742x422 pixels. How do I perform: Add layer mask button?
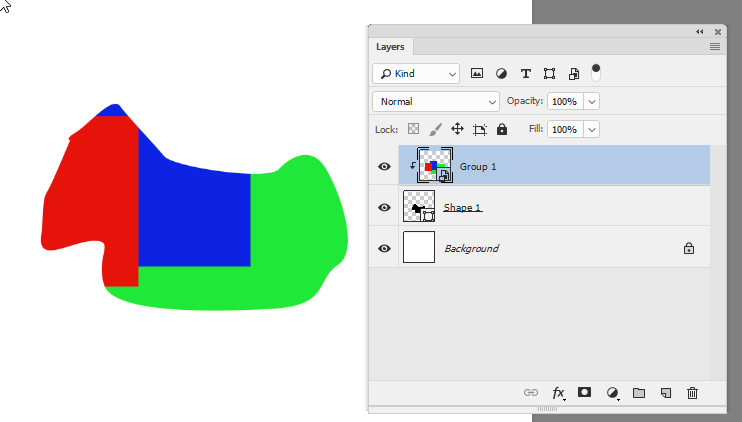(584, 392)
